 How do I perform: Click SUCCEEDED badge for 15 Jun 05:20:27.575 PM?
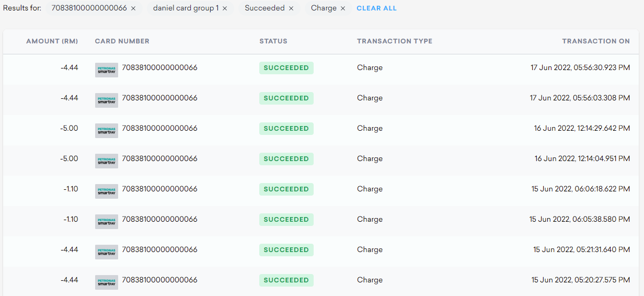286,280
